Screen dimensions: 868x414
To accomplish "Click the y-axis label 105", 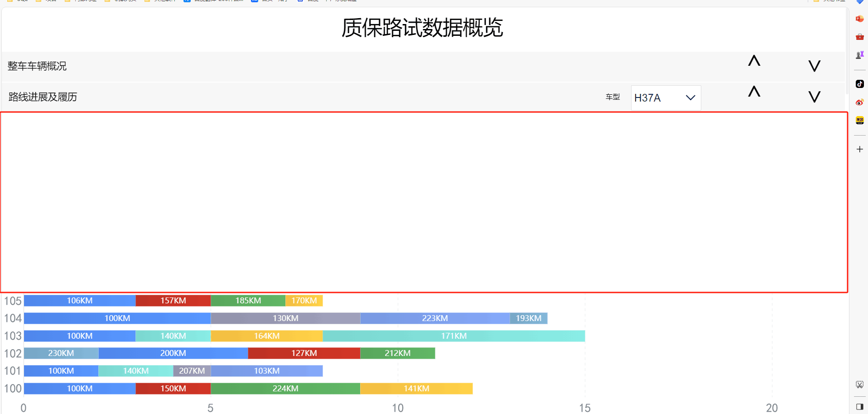I will [13, 301].
